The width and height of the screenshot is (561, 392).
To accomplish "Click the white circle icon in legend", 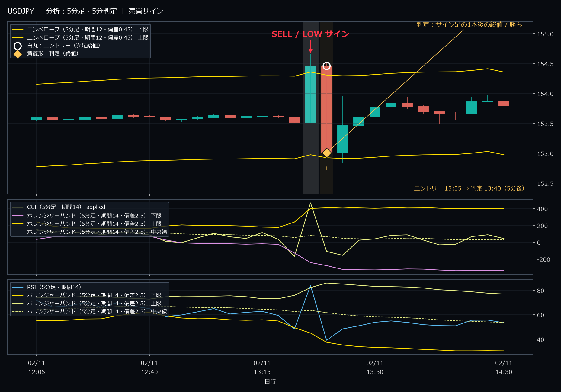I will pyautogui.click(x=18, y=46).
